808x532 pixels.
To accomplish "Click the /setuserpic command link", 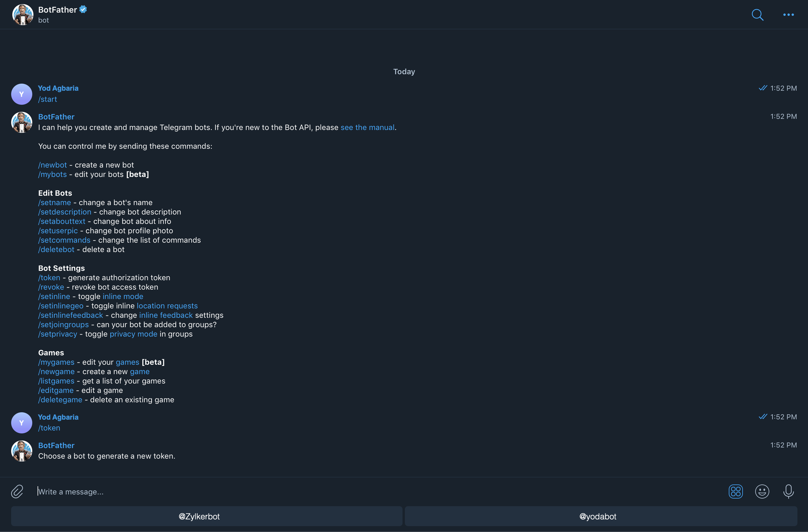I will point(58,231).
